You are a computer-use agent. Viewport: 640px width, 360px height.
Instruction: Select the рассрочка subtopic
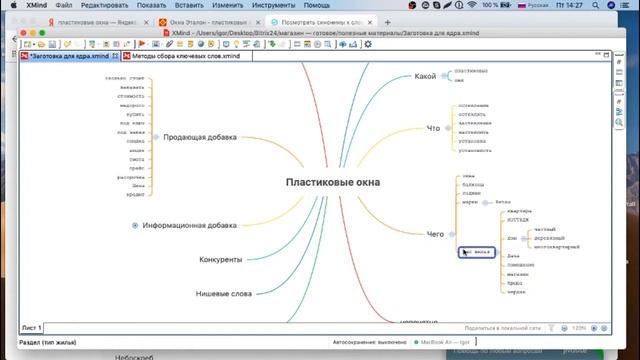tap(131, 177)
